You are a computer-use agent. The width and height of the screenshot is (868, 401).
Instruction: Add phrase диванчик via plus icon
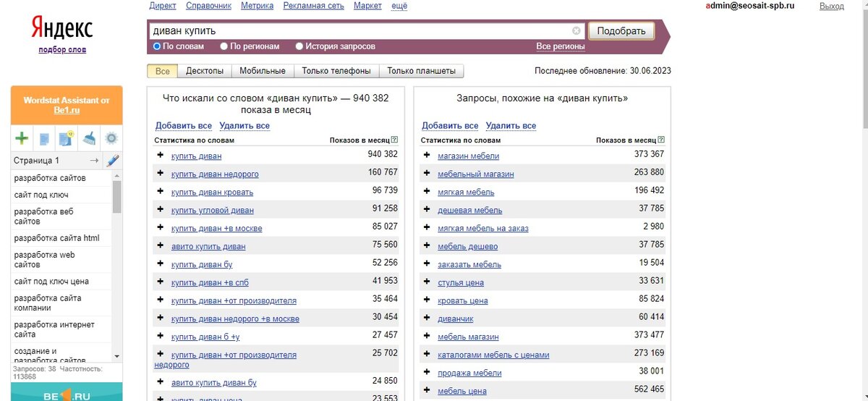[427, 318]
